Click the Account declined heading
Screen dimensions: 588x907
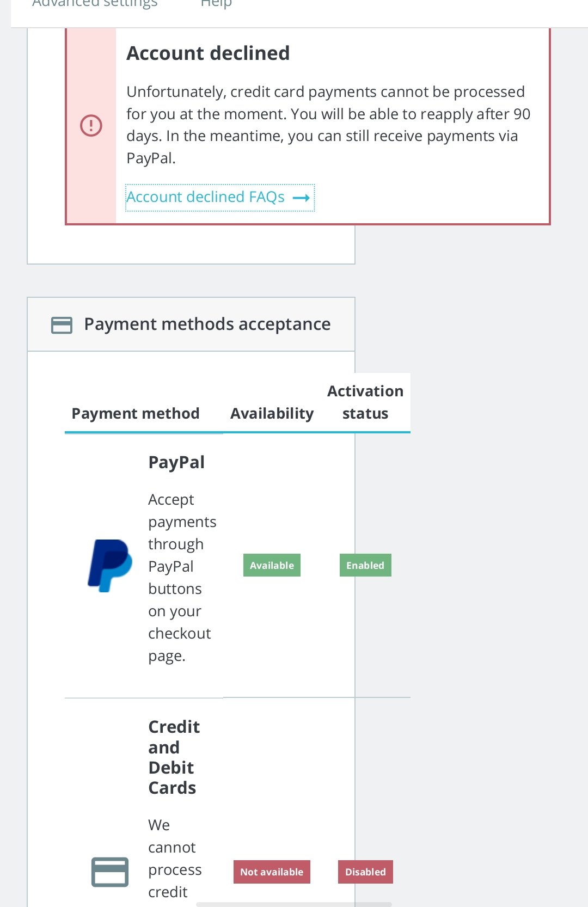tap(208, 53)
